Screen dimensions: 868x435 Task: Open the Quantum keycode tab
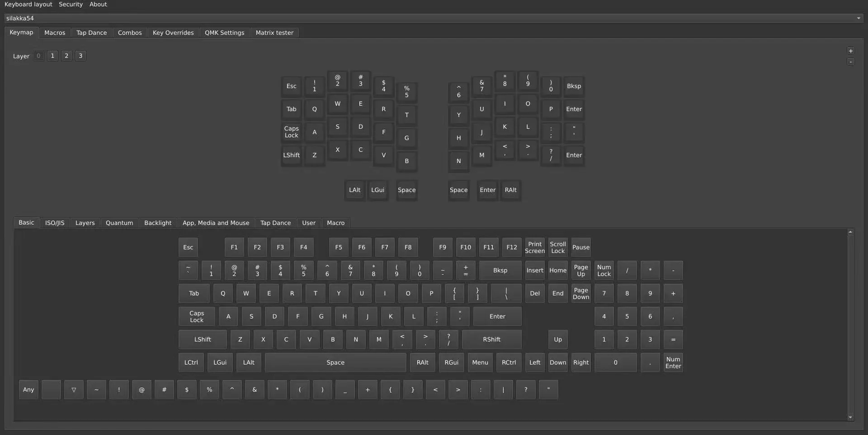119,223
